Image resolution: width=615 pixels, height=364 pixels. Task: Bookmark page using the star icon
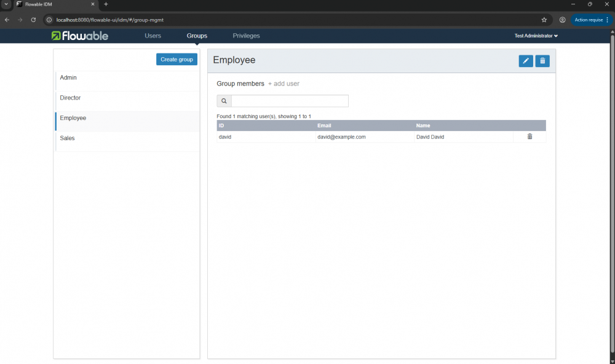tap(544, 20)
